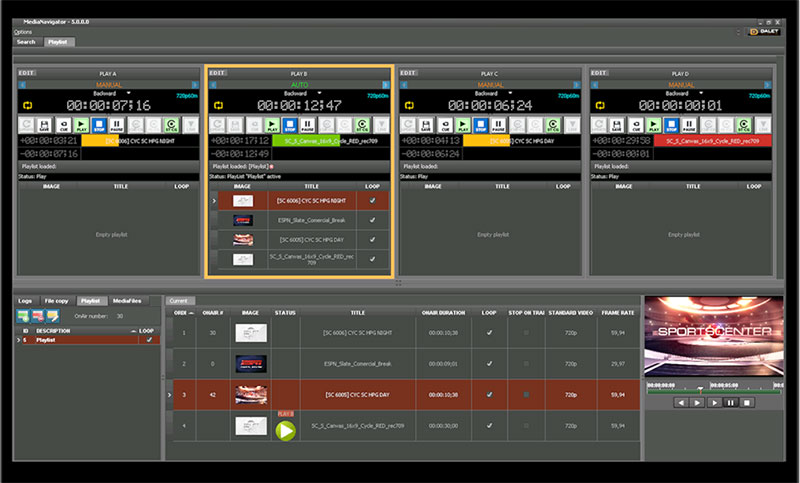Click Play in the PLAY B transport

[x=272, y=124]
